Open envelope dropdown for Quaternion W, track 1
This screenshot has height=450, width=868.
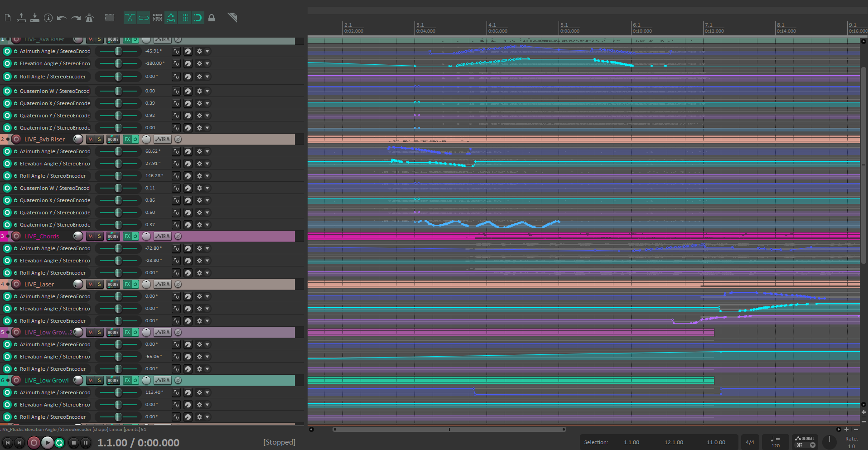[207, 91]
